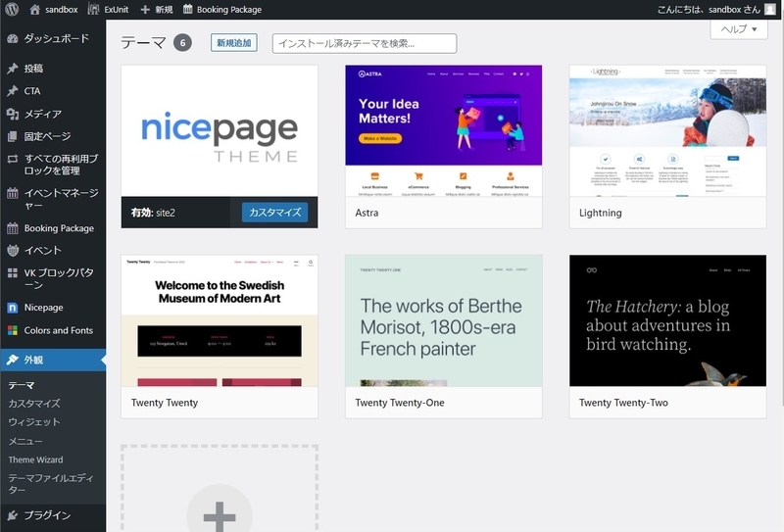Click the メディア media icon

tap(13, 114)
